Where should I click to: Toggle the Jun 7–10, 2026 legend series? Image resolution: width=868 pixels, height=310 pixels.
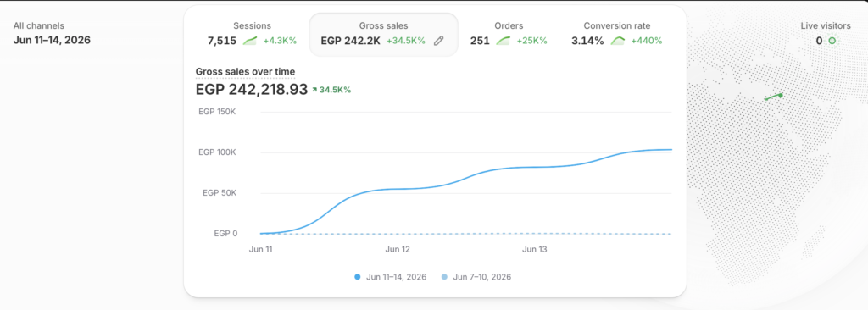point(476,277)
